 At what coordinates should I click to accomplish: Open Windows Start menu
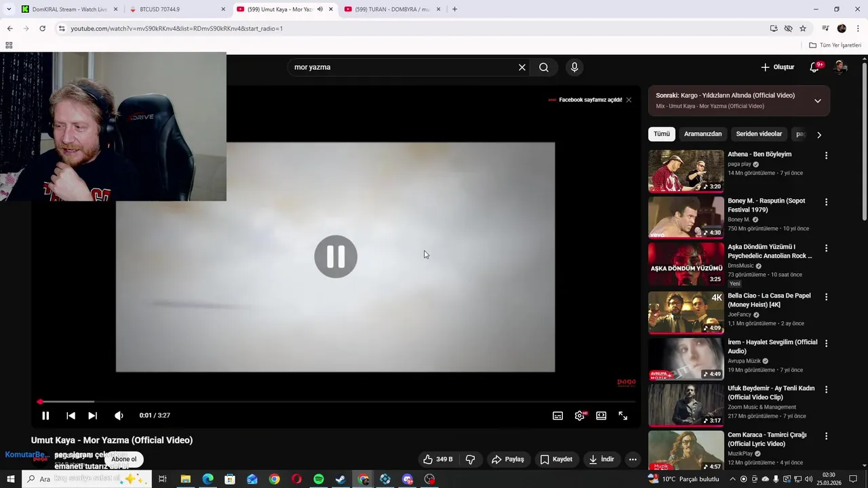(x=10, y=479)
